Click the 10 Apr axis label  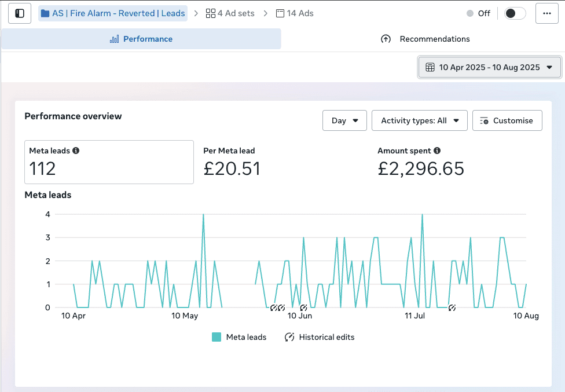click(74, 316)
